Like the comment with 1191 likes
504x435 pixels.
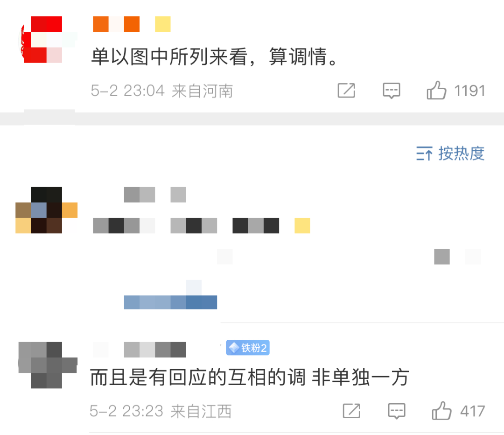click(436, 91)
